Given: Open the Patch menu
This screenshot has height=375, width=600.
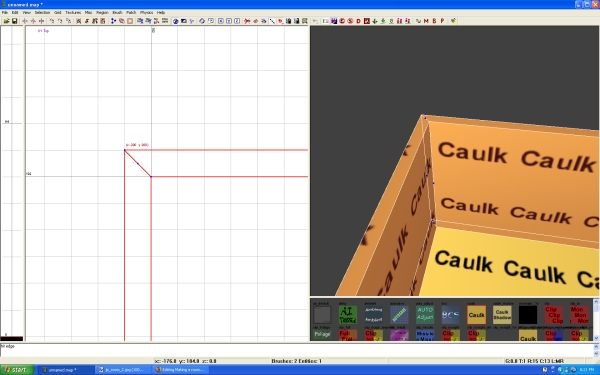Looking at the screenshot, I should 131,13.
